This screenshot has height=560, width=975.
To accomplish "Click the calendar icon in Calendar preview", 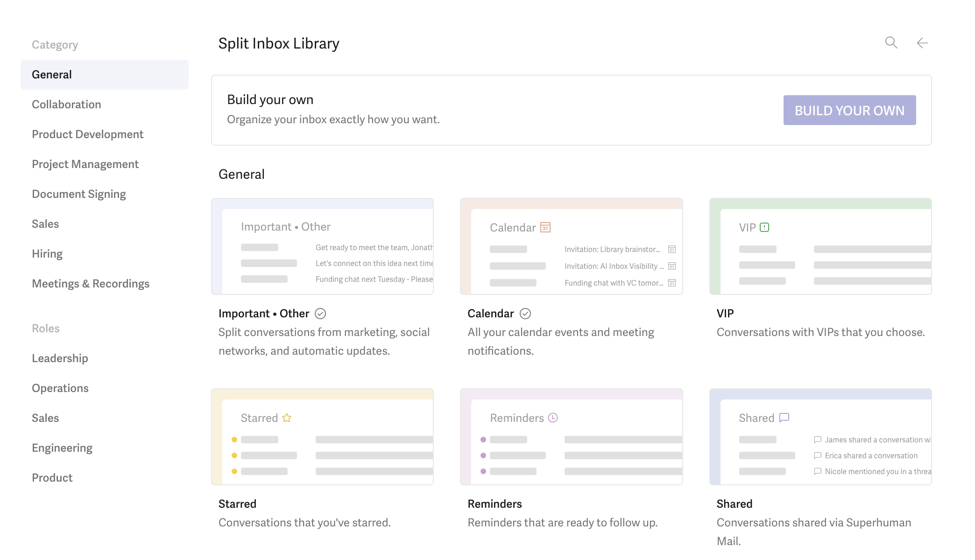I will [x=545, y=227].
